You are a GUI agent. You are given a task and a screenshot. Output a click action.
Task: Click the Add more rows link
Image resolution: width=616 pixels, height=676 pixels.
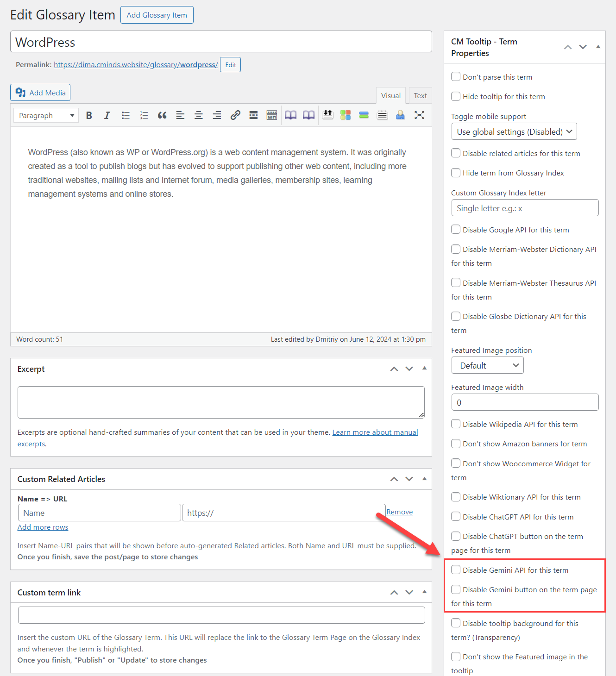[x=43, y=527]
